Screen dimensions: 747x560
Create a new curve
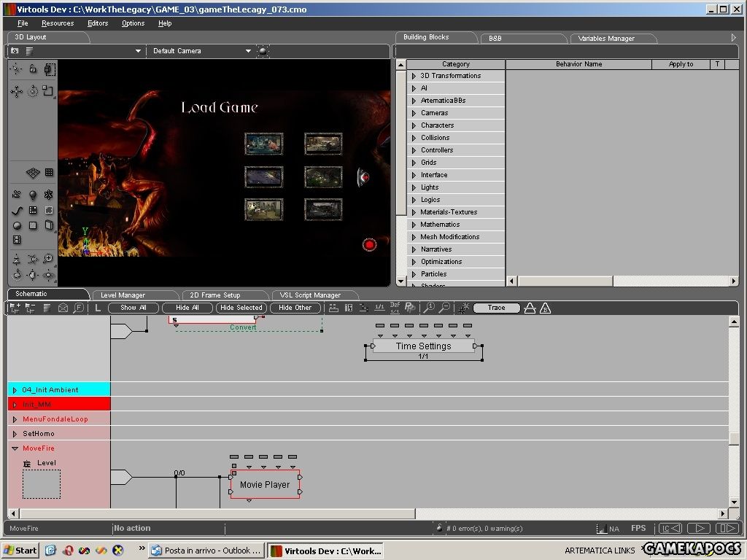pos(17,210)
